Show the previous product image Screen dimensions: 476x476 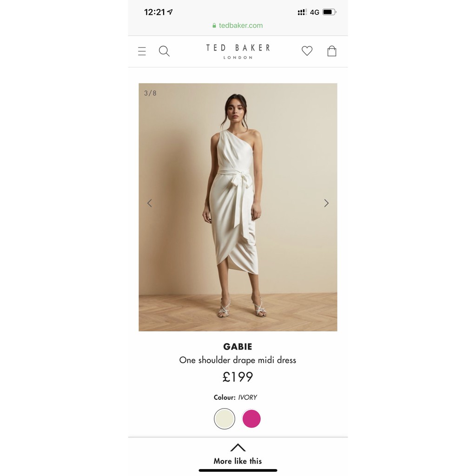[x=149, y=203]
